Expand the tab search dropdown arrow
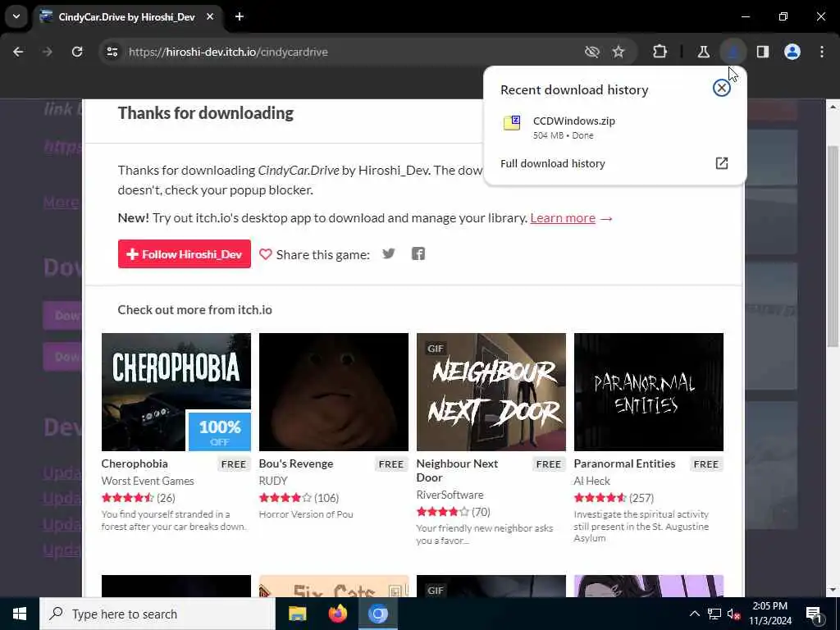840x630 pixels. pyautogui.click(x=16, y=16)
